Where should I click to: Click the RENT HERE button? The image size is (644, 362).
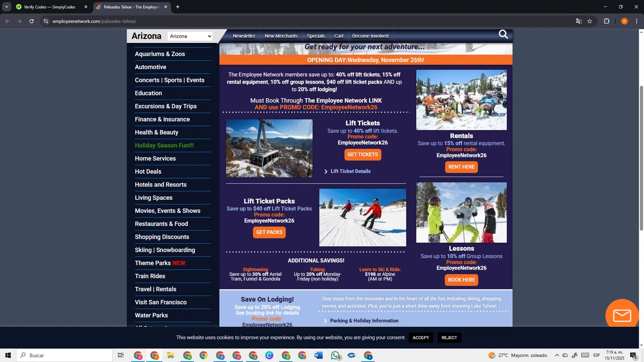point(462,167)
